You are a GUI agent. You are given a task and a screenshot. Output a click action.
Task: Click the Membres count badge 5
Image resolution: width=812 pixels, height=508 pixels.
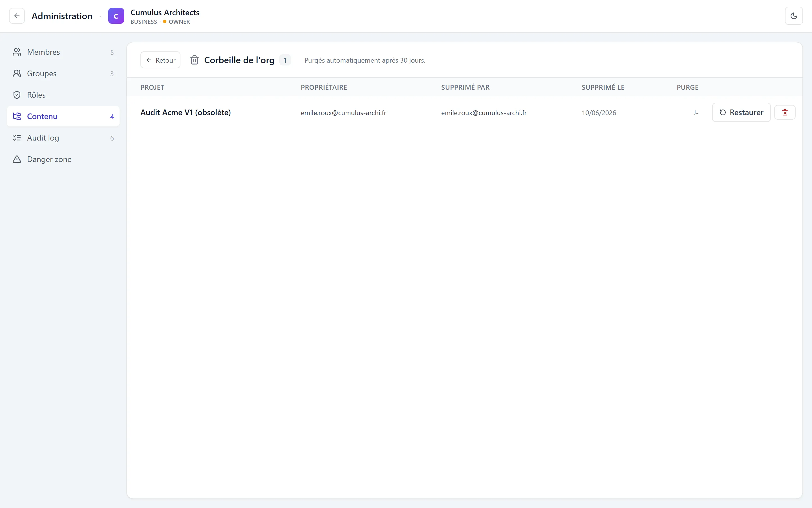112,52
